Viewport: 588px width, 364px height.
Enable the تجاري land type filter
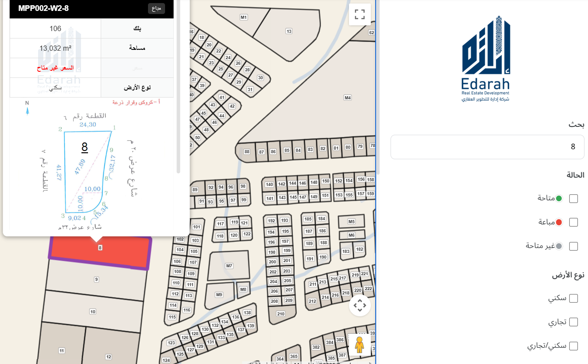pyautogui.click(x=573, y=322)
